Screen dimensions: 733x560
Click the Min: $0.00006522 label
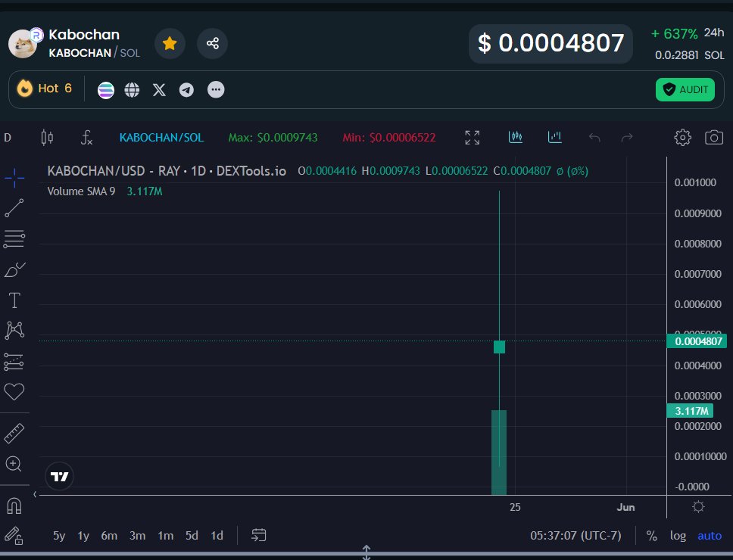pos(389,137)
